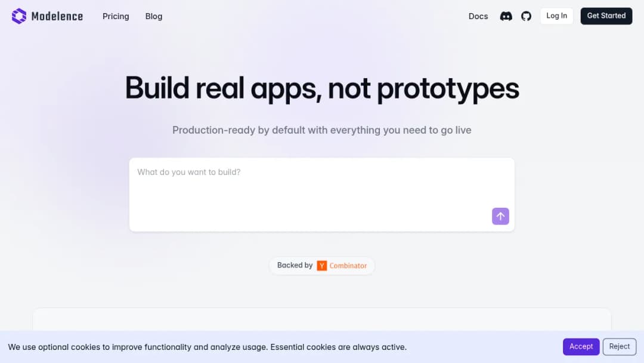Open the Pricing page
The height and width of the screenshot is (363, 644).
click(116, 16)
